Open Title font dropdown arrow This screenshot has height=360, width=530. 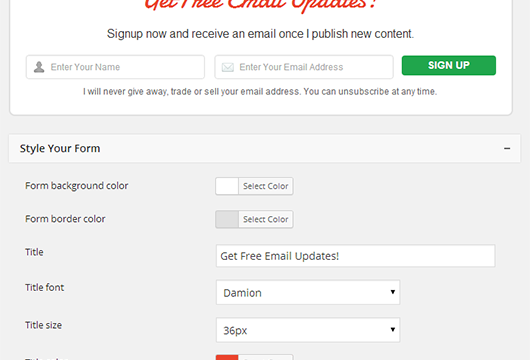click(392, 292)
